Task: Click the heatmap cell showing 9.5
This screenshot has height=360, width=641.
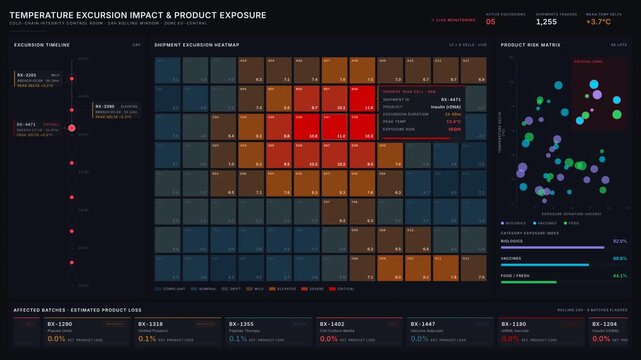Action: [279, 155]
